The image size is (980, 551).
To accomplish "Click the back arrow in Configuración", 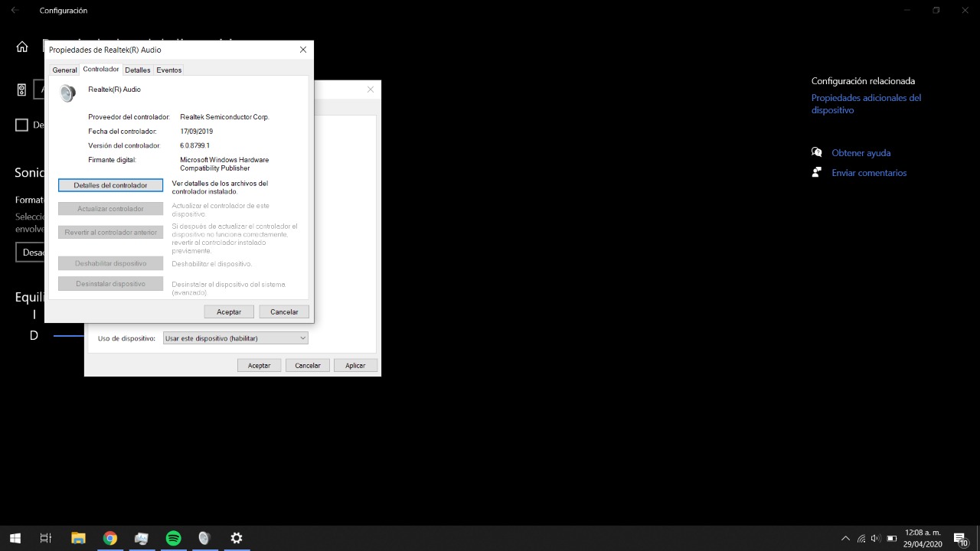I will [15, 10].
